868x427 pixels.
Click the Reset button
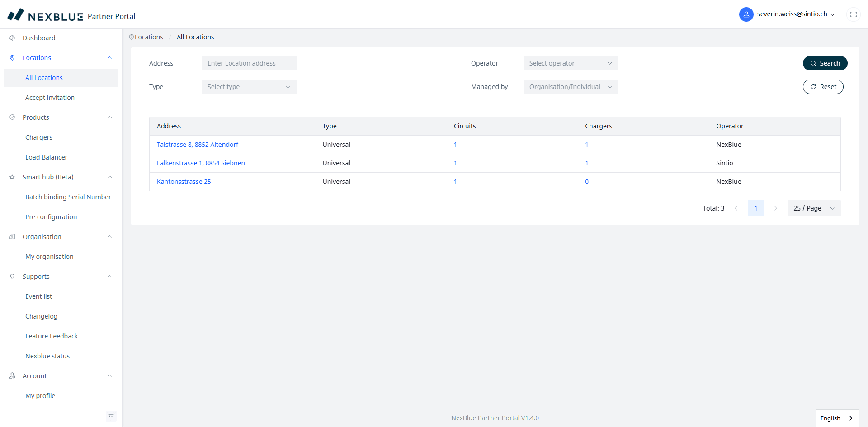click(x=823, y=87)
